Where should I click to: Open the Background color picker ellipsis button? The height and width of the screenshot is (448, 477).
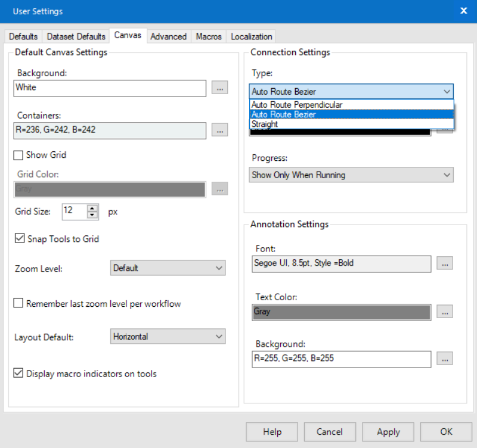(219, 88)
